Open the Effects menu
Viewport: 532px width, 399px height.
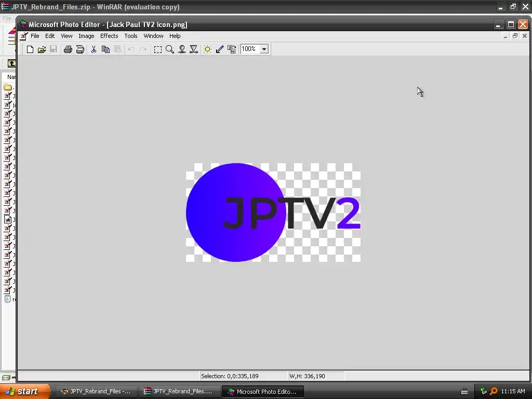(x=109, y=36)
